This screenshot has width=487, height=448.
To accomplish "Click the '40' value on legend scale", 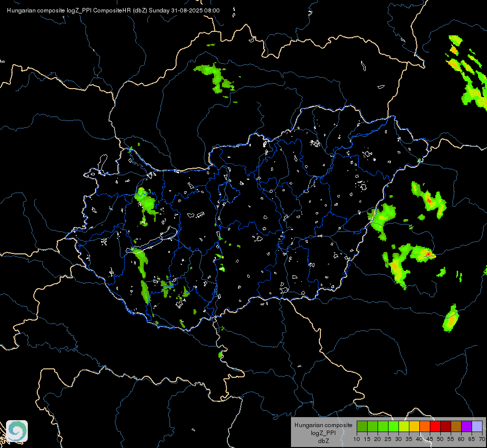I will point(419,439).
